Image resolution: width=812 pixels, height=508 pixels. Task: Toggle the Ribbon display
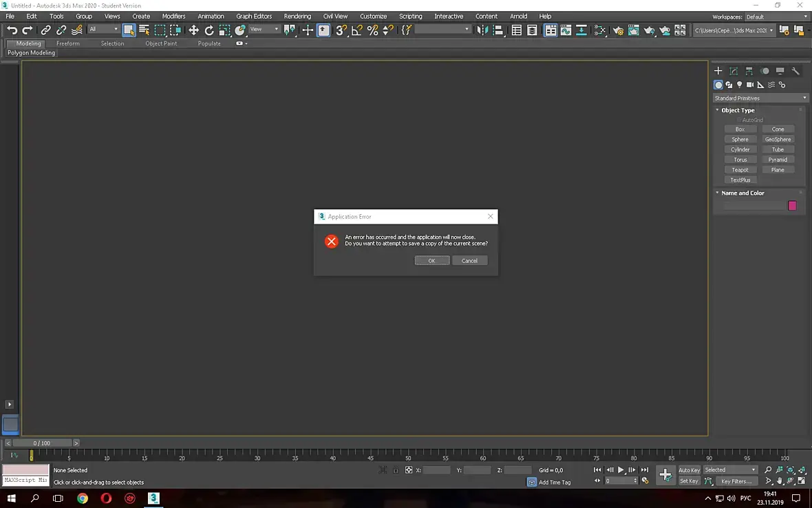click(551, 30)
